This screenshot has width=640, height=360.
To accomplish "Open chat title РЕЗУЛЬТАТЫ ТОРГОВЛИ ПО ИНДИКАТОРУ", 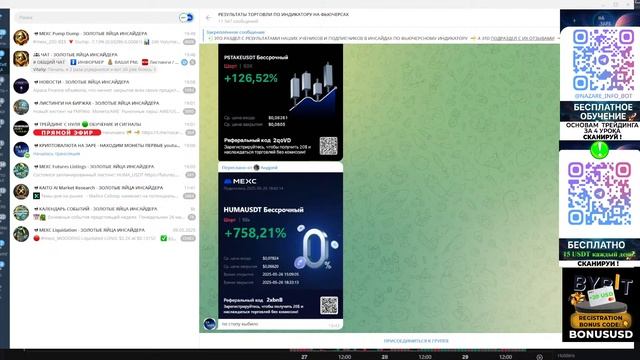I will tap(283, 14).
